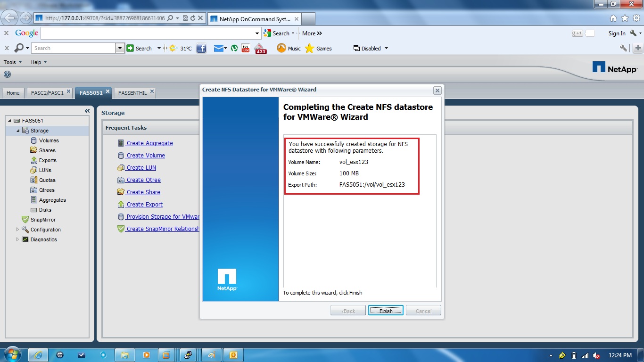The height and width of the screenshot is (362, 644).
Task: Open SnapMirror using its green shield icon
Action: click(x=25, y=219)
